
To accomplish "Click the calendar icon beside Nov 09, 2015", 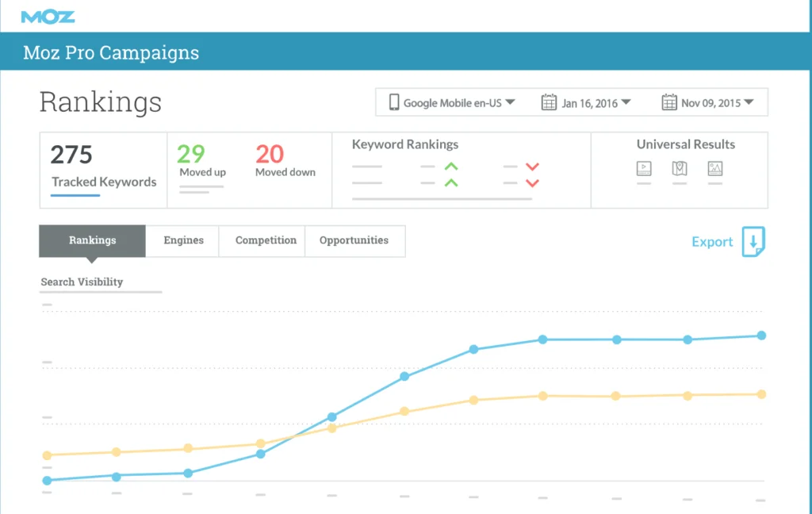I will pos(668,102).
